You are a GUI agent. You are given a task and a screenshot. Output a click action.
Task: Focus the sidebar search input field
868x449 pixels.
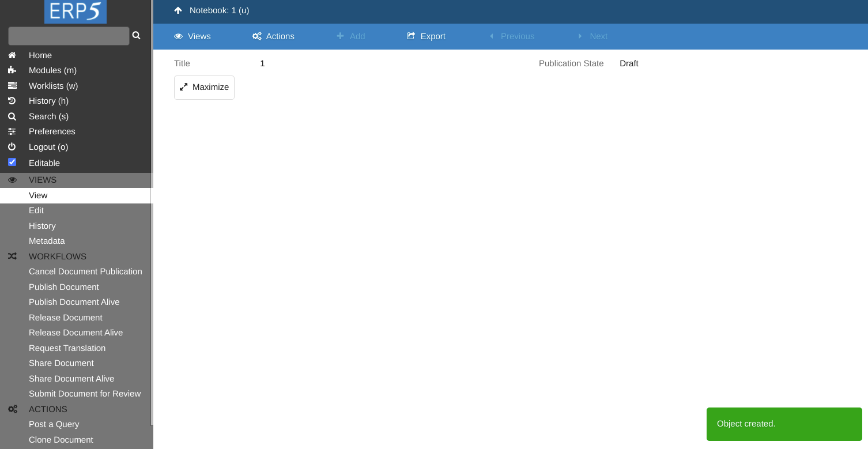coord(69,36)
